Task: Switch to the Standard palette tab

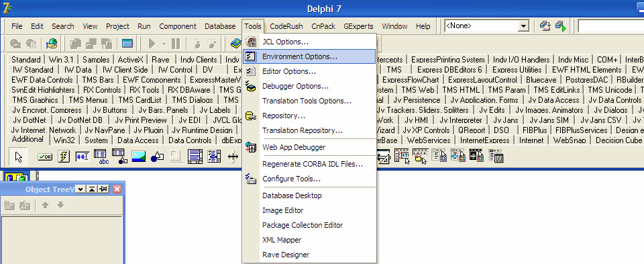Action: point(26,59)
